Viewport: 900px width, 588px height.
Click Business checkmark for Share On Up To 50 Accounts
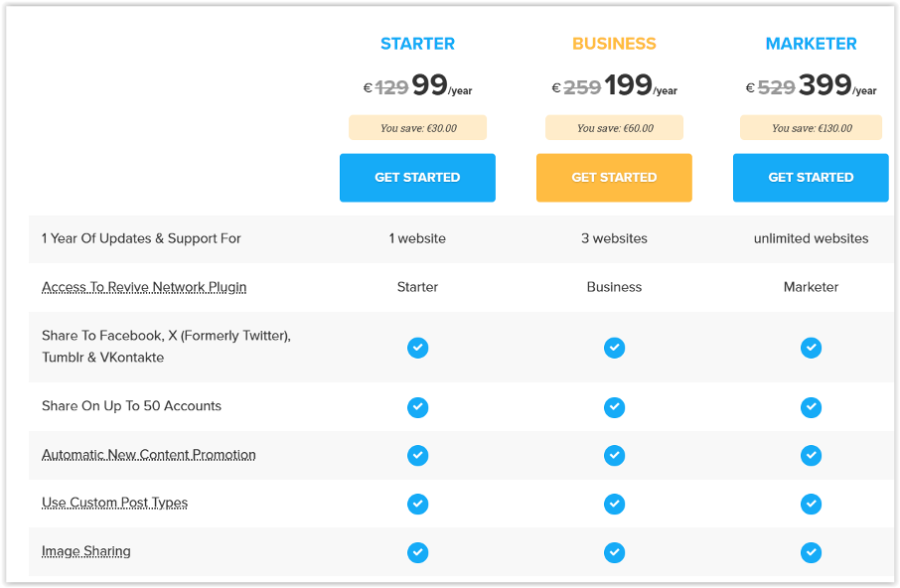point(614,407)
